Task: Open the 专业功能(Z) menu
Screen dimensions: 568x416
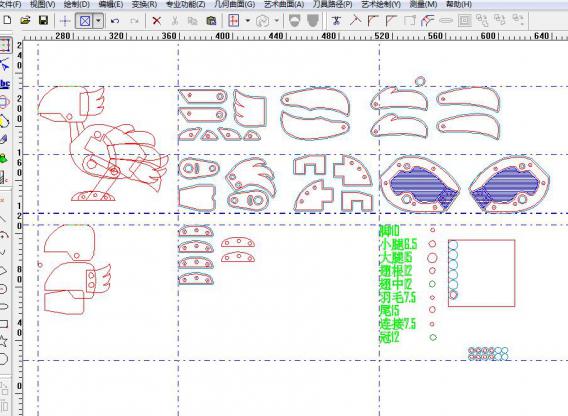Action: tap(186, 4)
